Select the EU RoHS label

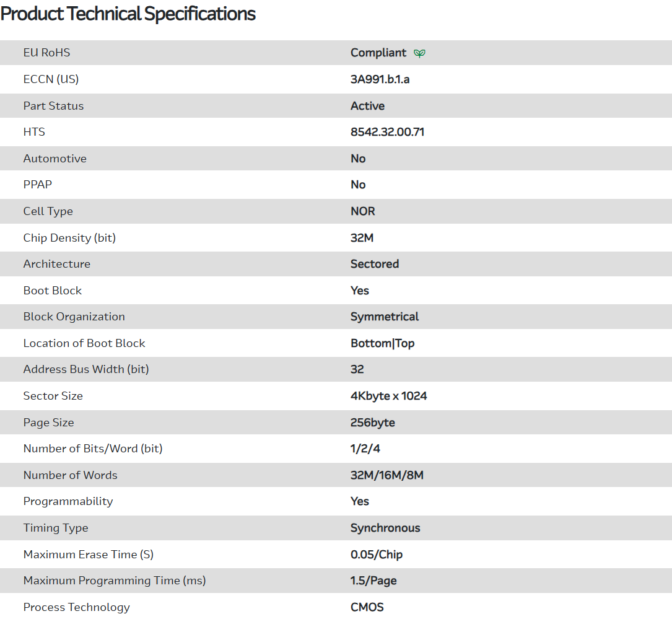(46, 53)
